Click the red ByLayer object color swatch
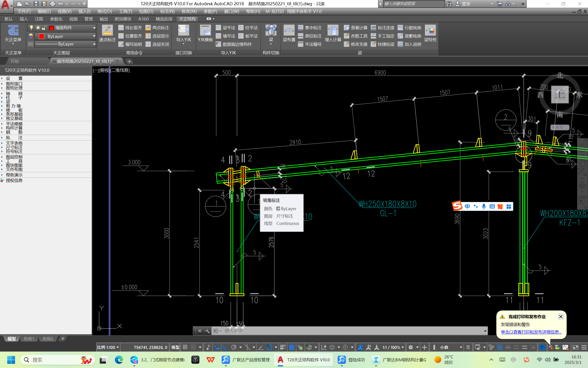 tap(42, 36)
